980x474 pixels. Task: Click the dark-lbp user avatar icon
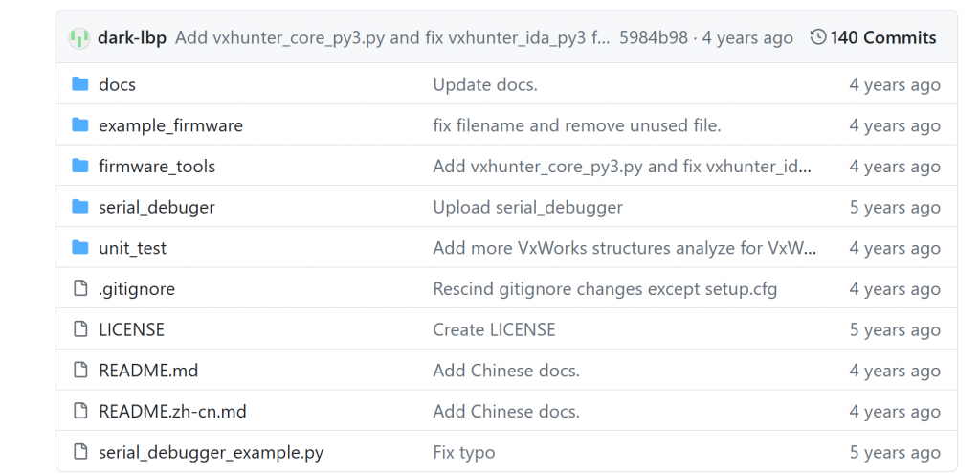pos(78,38)
